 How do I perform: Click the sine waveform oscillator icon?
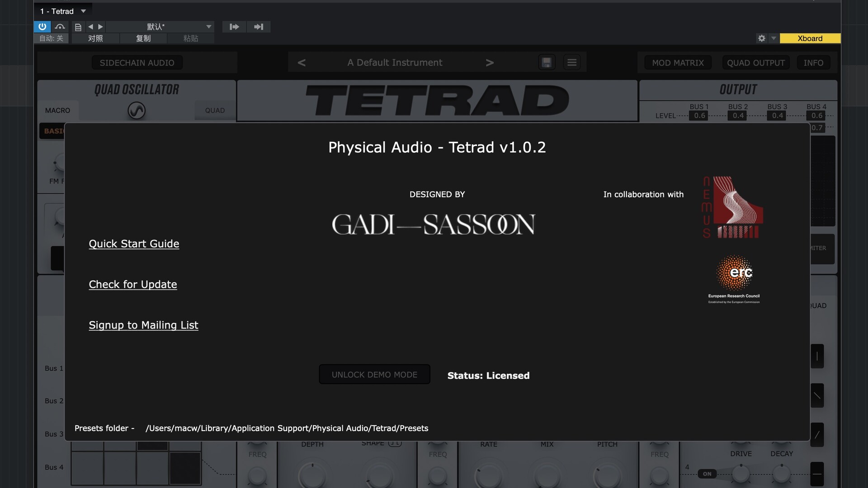point(137,110)
